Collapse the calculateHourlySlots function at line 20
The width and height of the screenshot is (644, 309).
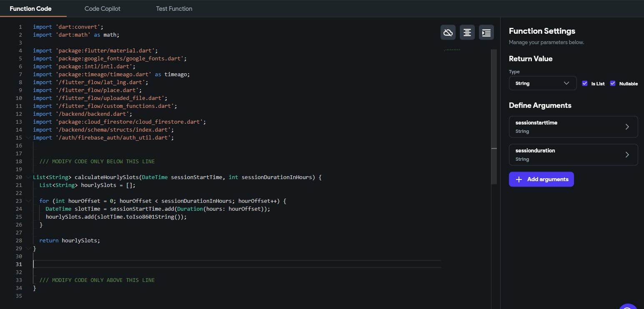[28, 177]
